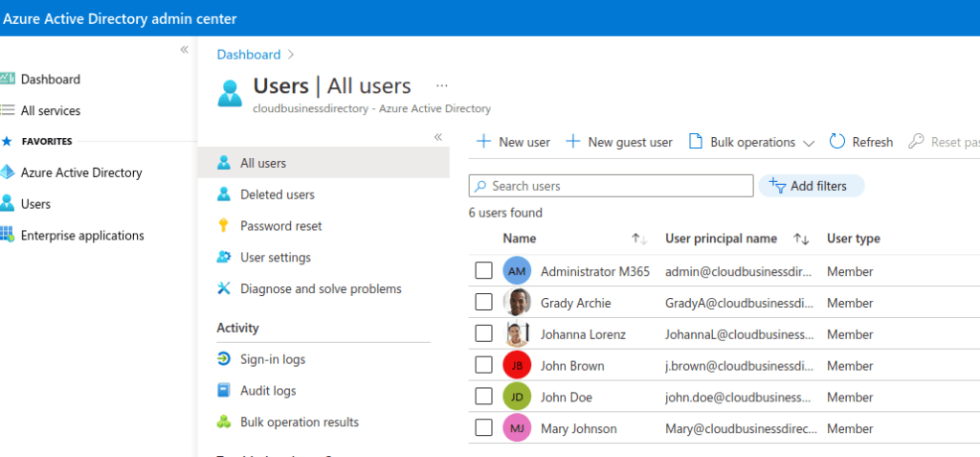Click the All services list icon
The image size is (980, 457).
point(7,110)
